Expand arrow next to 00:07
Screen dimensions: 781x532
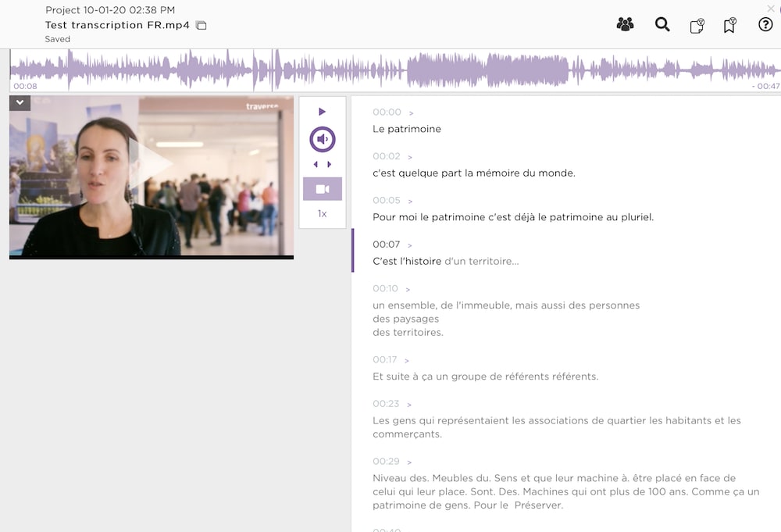pyautogui.click(x=410, y=245)
